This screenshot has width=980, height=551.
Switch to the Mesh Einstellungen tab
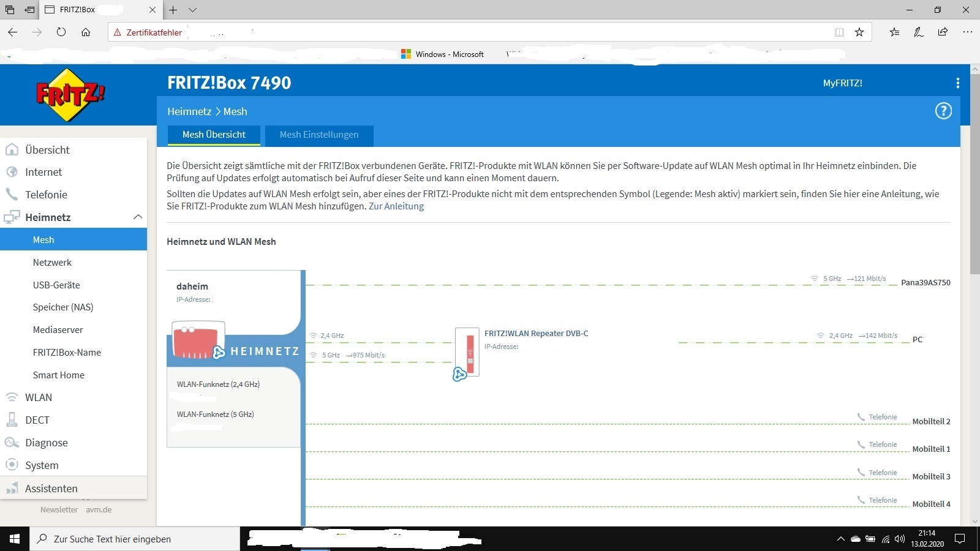coord(319,135)
